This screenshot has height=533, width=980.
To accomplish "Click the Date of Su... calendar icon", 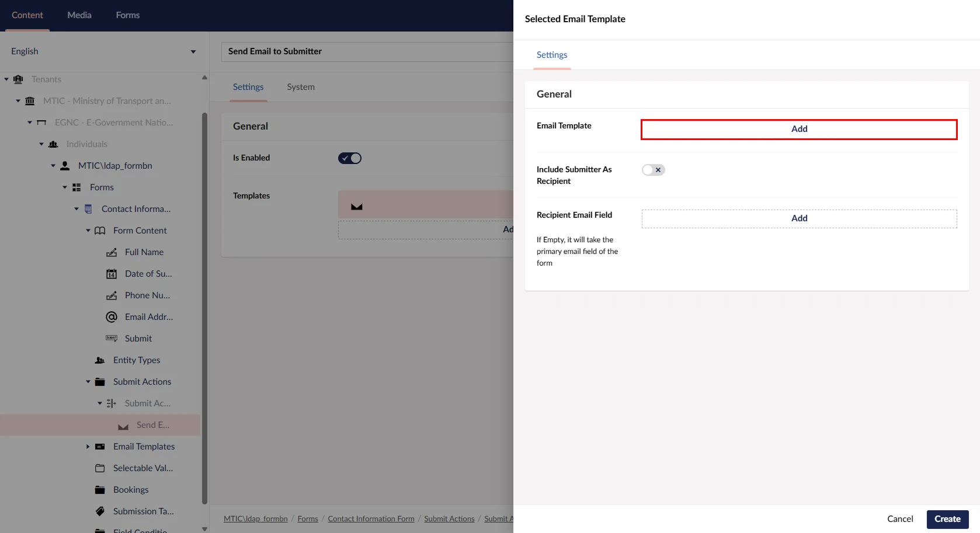I will [111, 274].
